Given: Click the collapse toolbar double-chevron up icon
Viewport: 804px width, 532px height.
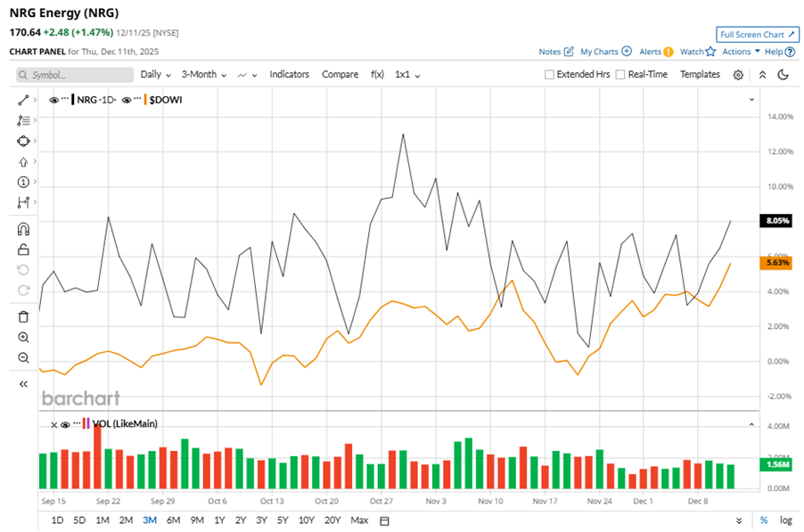Looking at the screenshot, I should click(x=762, y=75).
